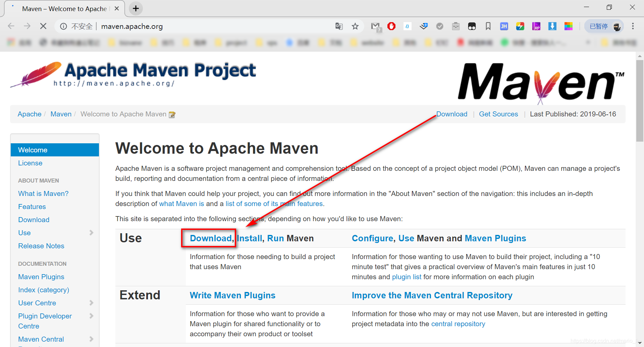Open the License sidebar item
The height and width of the screenshot is (347, 644).
pos(30,163)
